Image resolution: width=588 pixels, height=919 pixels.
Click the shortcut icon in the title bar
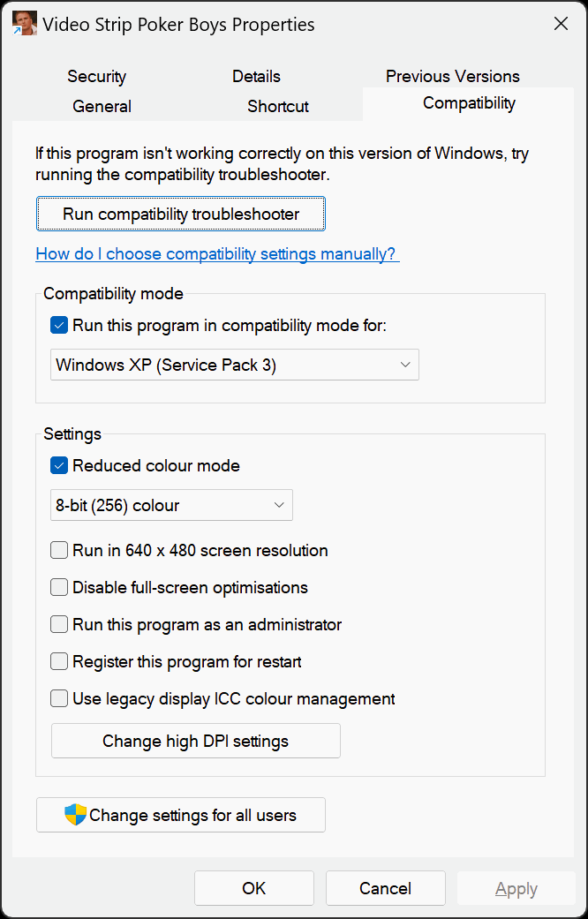(25, 24)
